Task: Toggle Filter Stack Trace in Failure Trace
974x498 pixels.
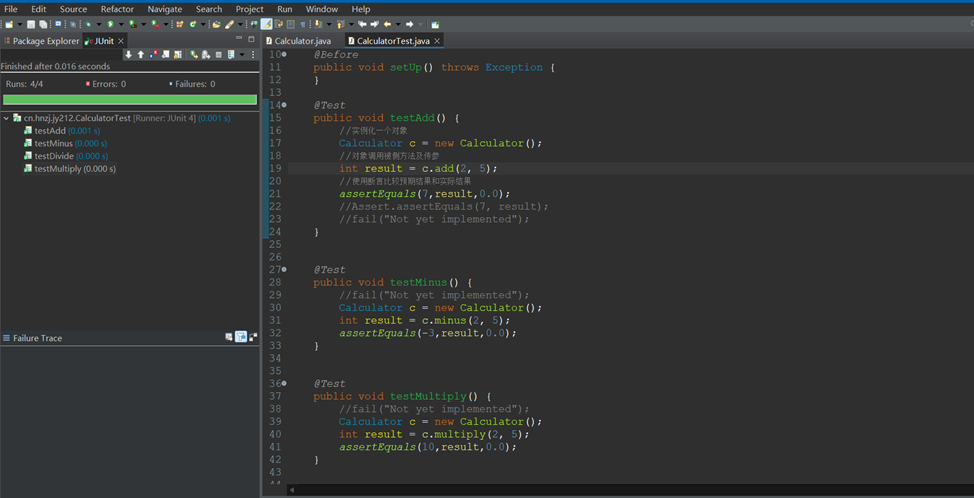Action: (241, 338)
